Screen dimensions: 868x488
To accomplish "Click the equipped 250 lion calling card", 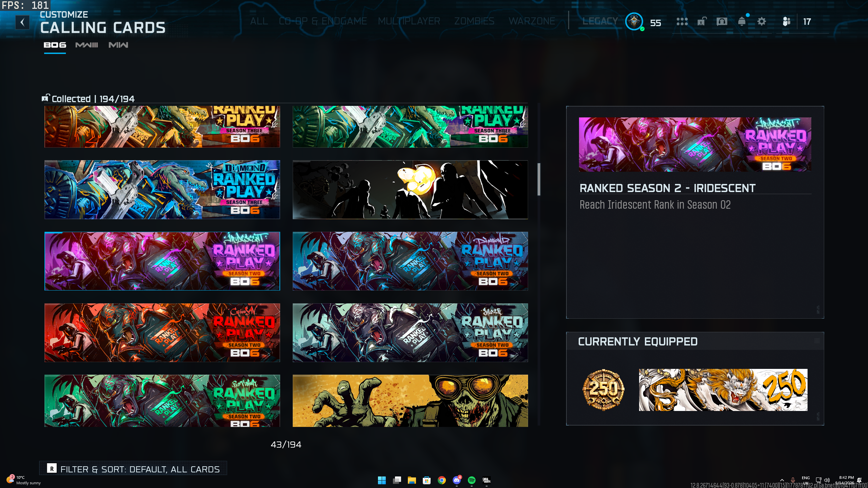I will 723,390.
